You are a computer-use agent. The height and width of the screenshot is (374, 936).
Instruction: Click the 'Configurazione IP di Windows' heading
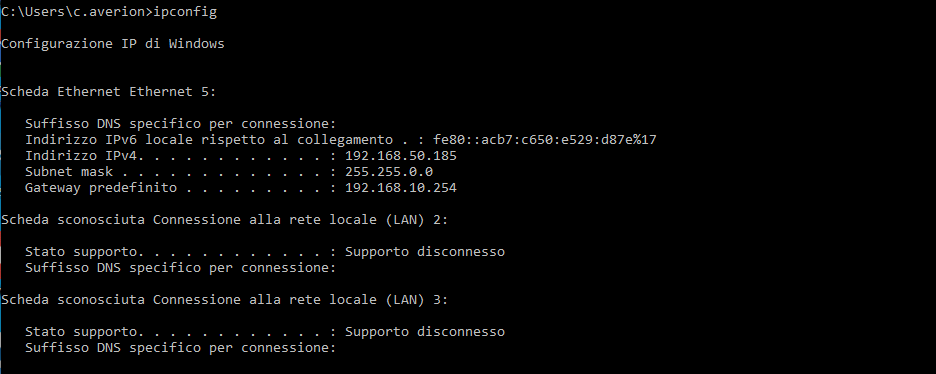(113, 44)
